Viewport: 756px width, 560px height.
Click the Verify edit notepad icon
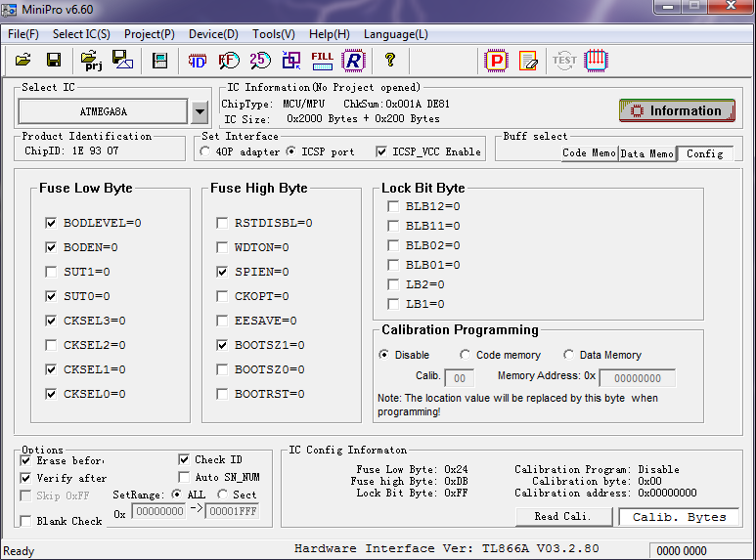tap(528, 61)
